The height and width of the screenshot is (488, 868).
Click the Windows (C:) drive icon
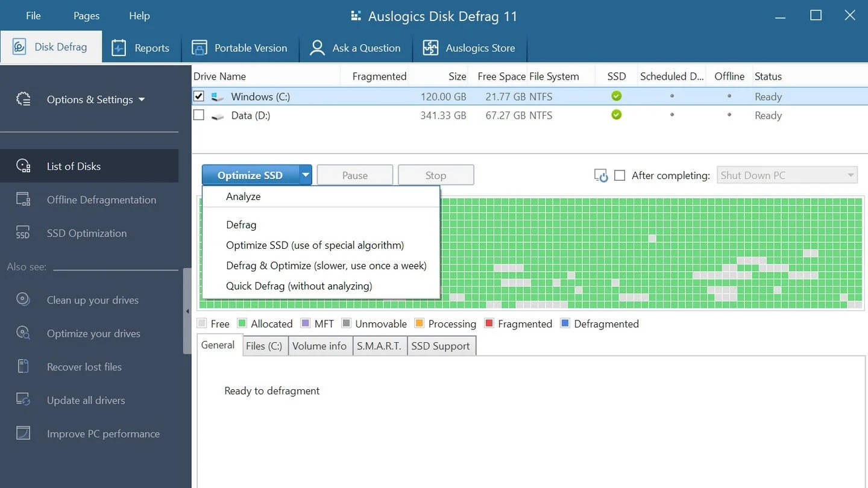pyautogui.click(x=218, y=96)
